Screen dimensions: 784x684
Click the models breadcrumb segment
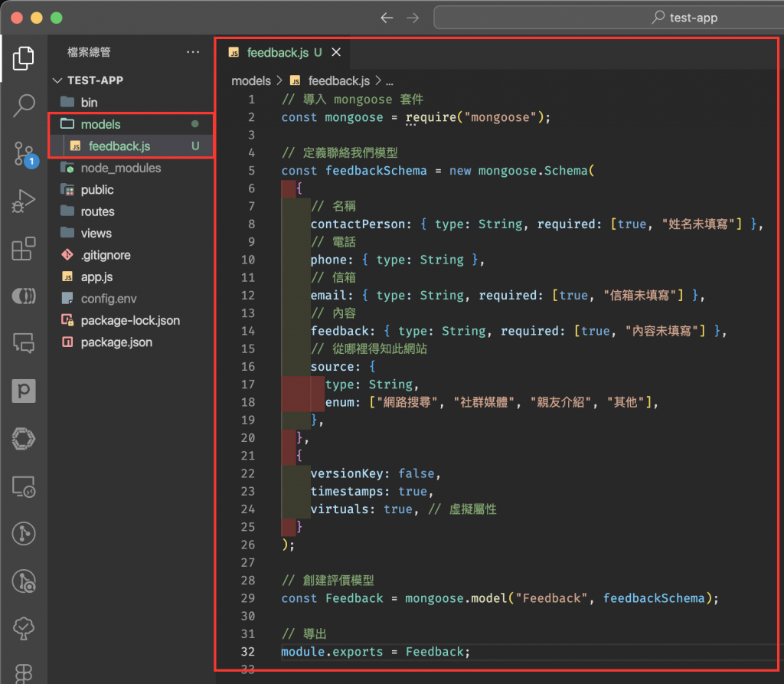pos(251,80)
